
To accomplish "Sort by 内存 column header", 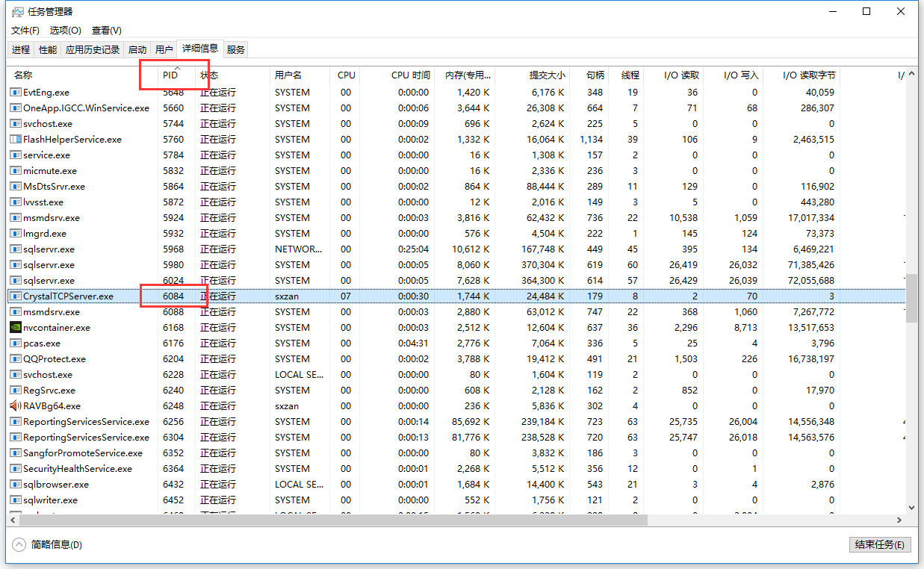I will (x=468, y=75).
